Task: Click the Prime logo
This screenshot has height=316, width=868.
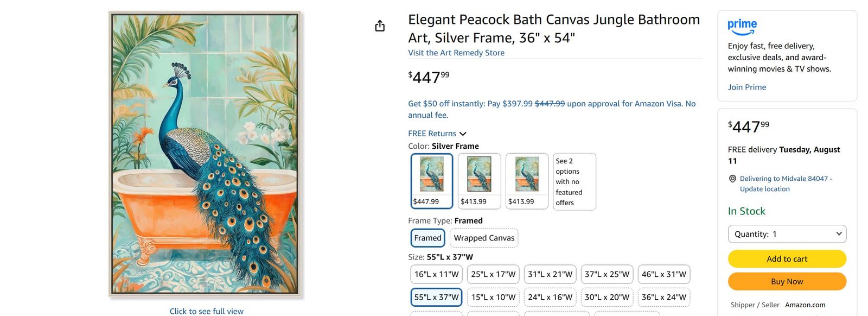Action: coord(742,27)
